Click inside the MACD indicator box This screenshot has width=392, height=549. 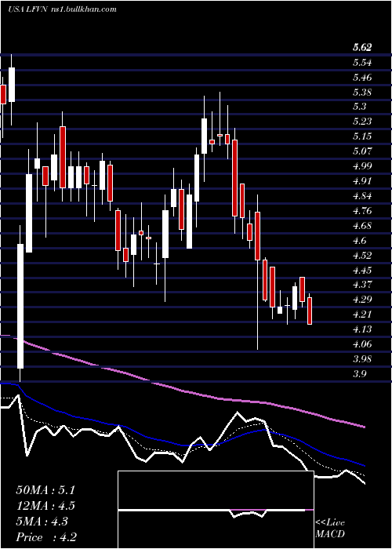216,510
